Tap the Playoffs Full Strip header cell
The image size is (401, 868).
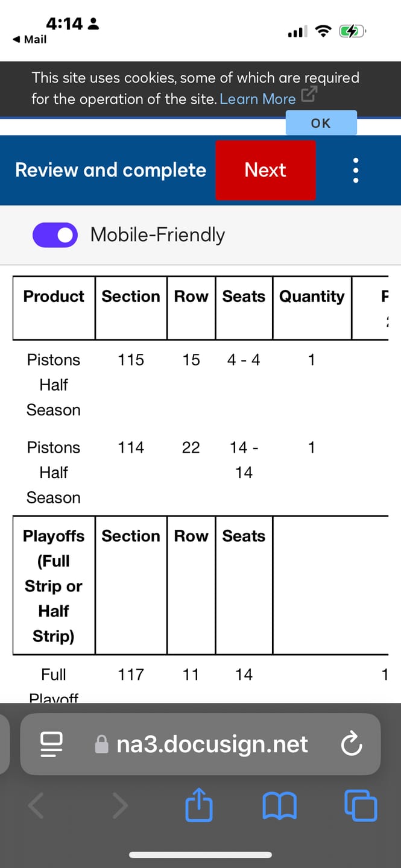click(54, 585)
